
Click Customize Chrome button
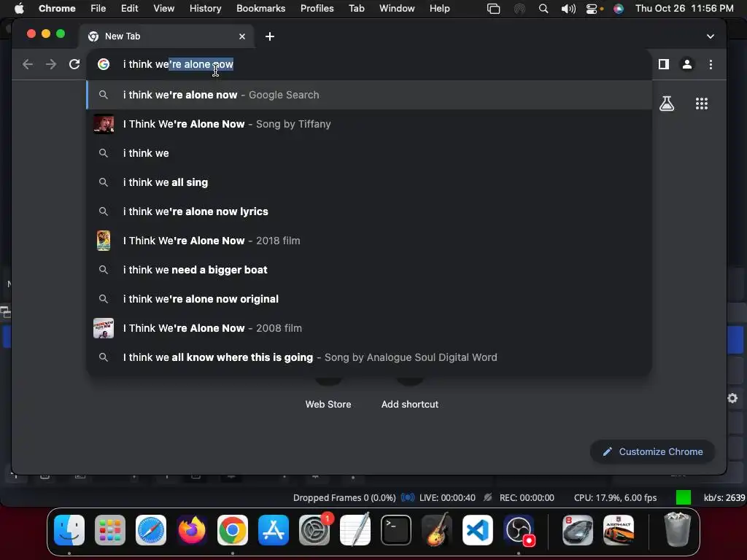(x=652, y=451)
